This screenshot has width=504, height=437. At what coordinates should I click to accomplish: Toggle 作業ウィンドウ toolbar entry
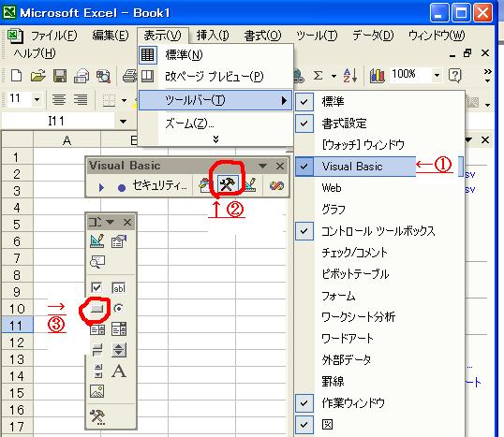click(x=379, y=403)
